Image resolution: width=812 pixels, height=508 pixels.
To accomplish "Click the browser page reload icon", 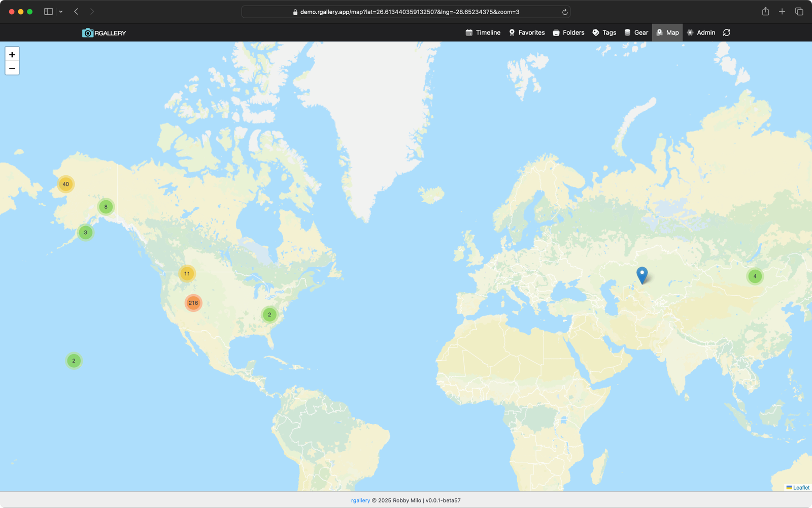I will click(565, 12).
